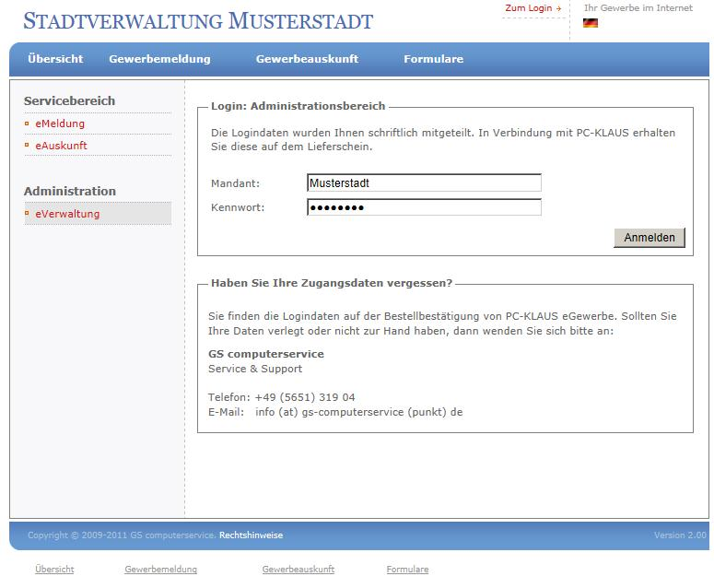
Task: Open eMeldung in the Servicebereich sidebar
Action: (60, 123)
